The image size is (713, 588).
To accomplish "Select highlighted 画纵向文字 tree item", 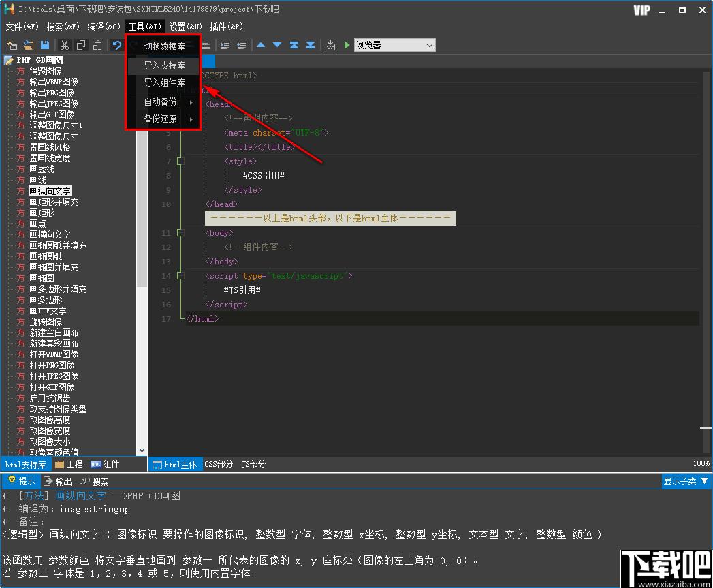I will click(x=50, y=191).
